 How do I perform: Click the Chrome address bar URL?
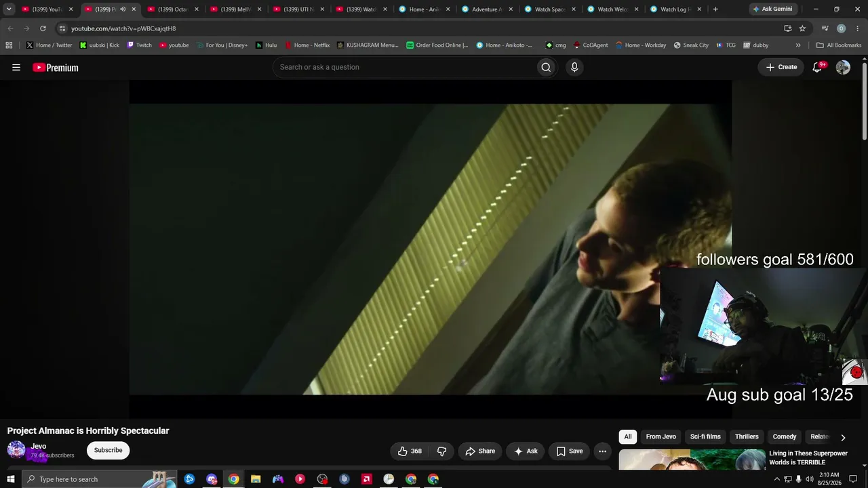[x=123, y=28]
